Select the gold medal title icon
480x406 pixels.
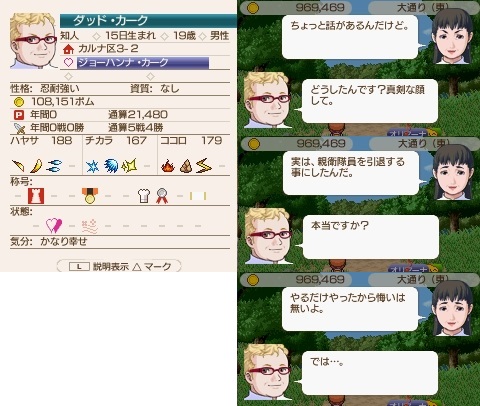[x=89, y=196]
